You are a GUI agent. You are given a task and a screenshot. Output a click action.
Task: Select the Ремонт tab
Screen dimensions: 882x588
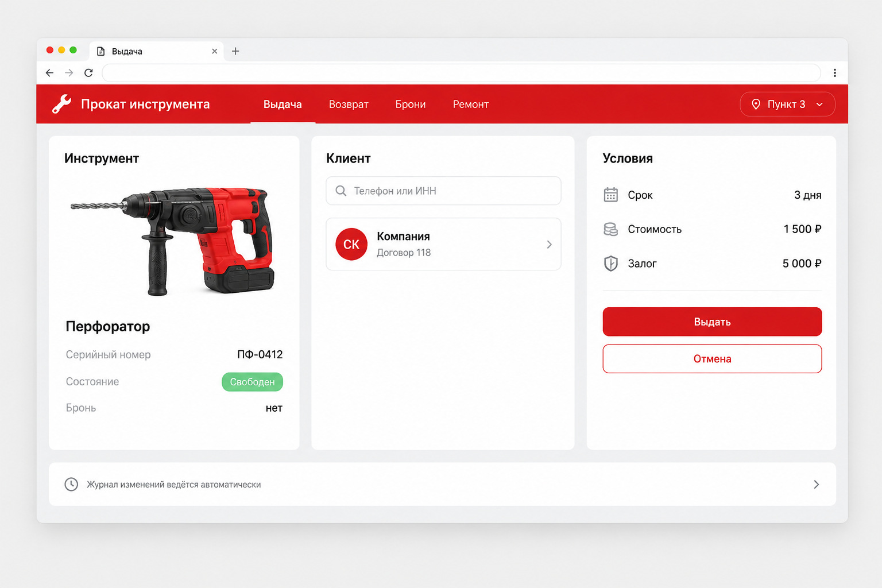(471, 104)
